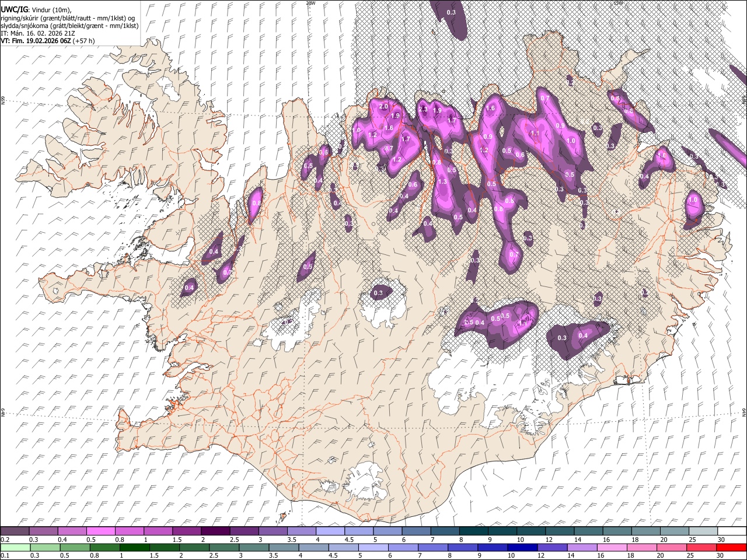Click the 15W longitude label
The width and height of the screenshot is (747, 560).
point(618,3)
